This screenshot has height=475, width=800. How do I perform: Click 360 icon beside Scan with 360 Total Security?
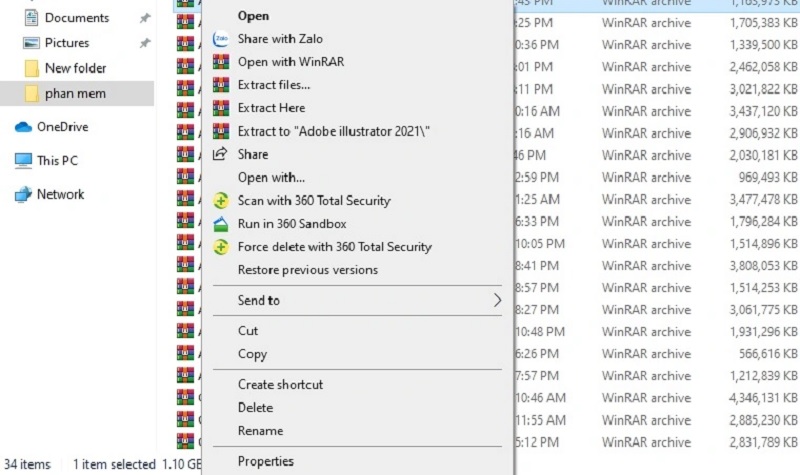tap(221, 201)
